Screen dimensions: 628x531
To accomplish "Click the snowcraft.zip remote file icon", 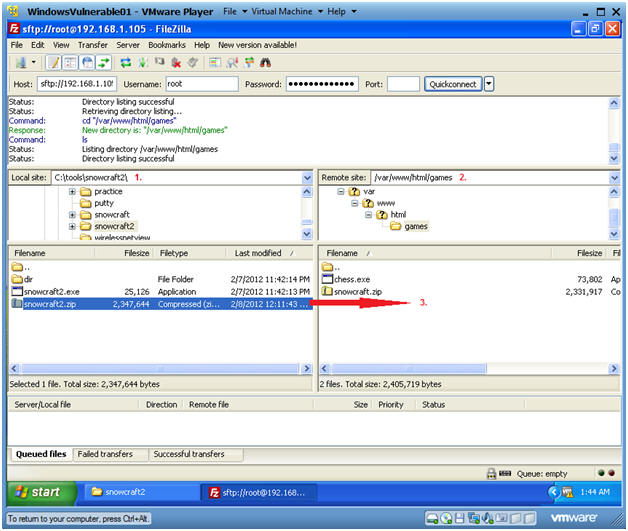I will [327, 291].
